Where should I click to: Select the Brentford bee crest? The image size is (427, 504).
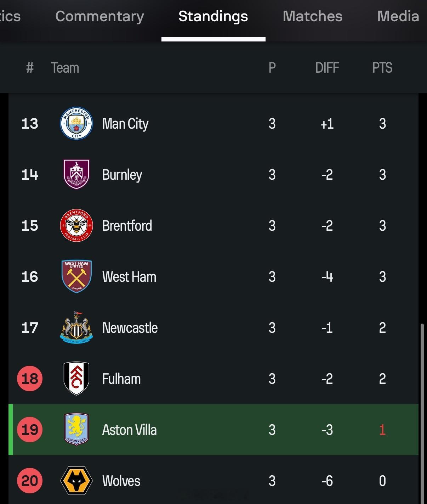tap(76, 225)
